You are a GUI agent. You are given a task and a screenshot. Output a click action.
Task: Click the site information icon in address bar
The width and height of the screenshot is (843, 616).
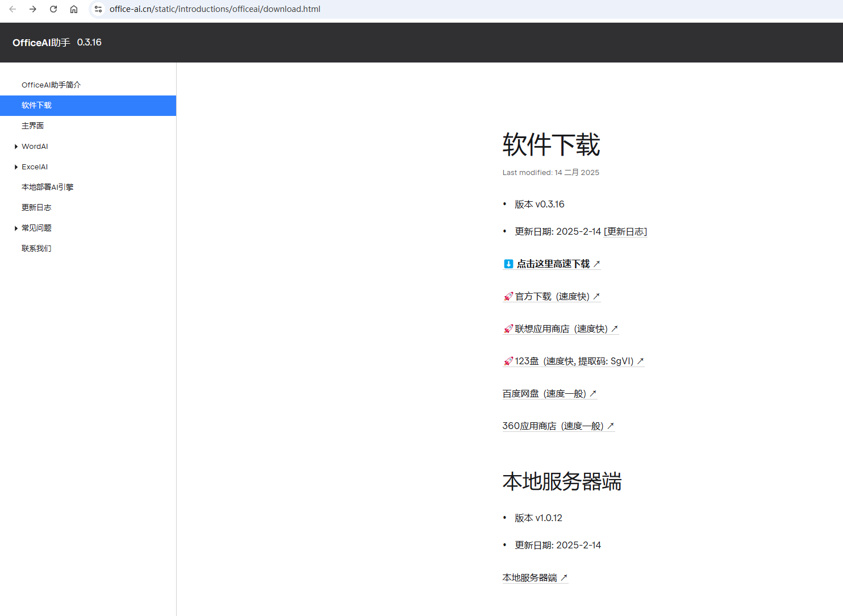[x=98, y=9]
